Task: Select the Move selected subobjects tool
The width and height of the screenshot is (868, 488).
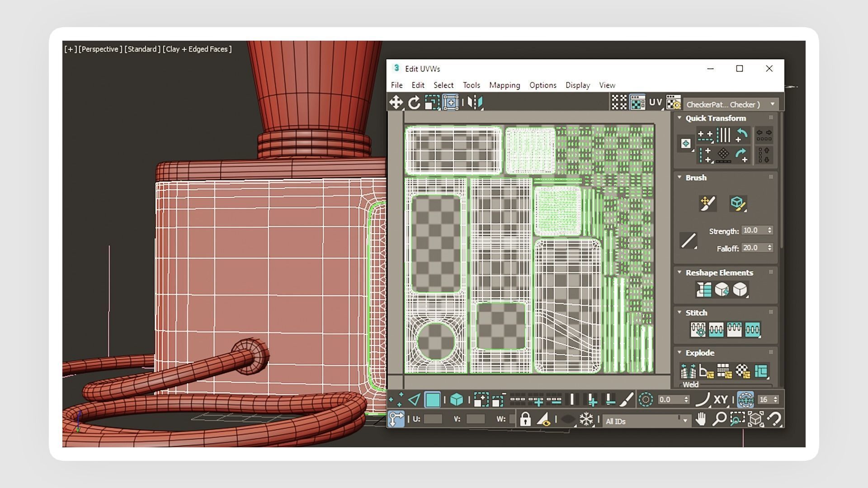Action: [x=396, y=103]
